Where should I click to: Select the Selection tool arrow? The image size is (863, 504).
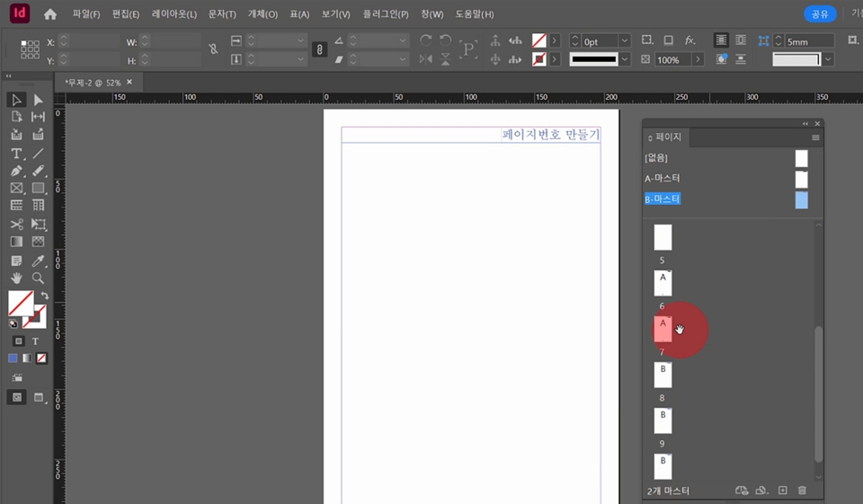16,100
